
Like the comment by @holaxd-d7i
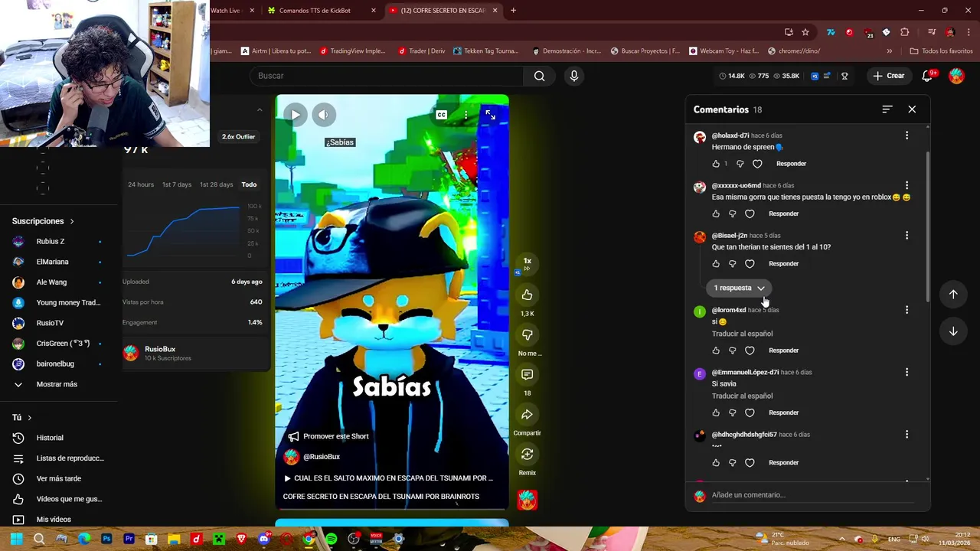click(716, 164)
